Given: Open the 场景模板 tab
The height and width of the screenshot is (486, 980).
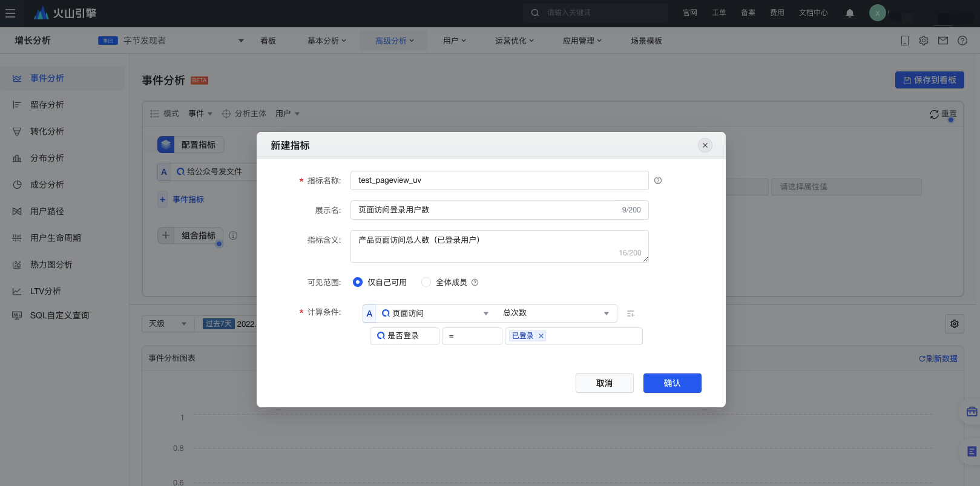Looking at the screenshot, I should click(x=646, y=41).
